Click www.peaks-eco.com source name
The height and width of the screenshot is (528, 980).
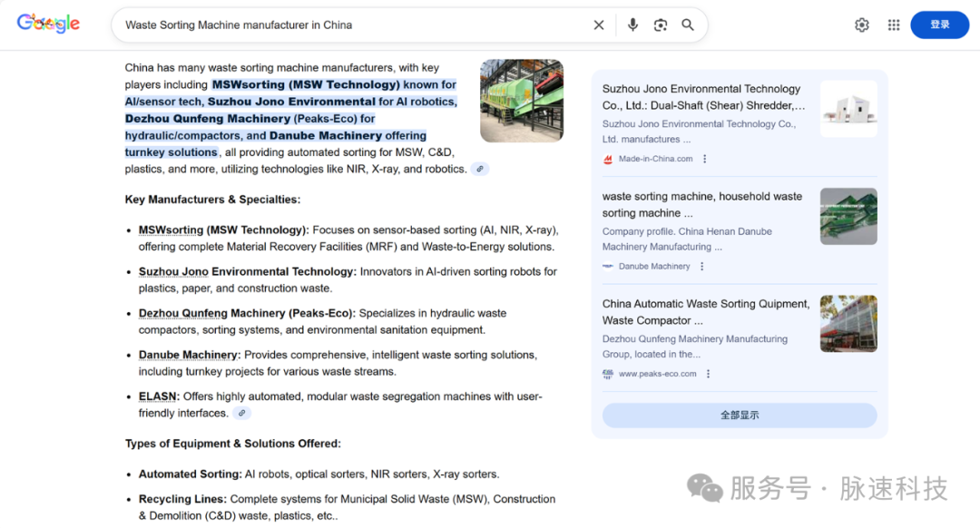pos(658,374)
